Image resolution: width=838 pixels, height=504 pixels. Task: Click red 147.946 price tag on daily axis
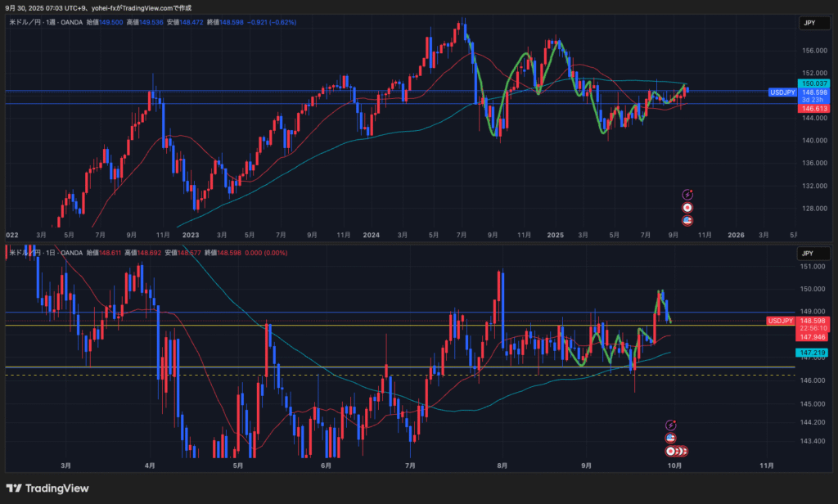815,336
